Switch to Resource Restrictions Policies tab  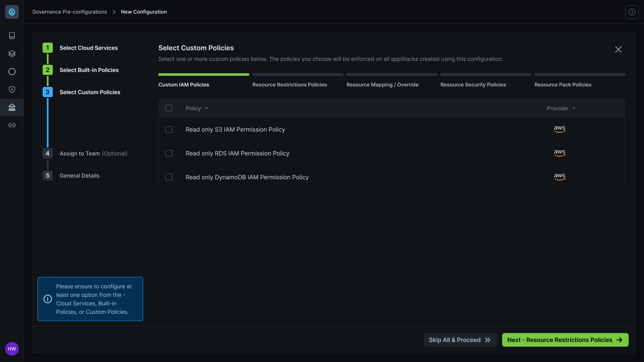[x=289, y=85]
